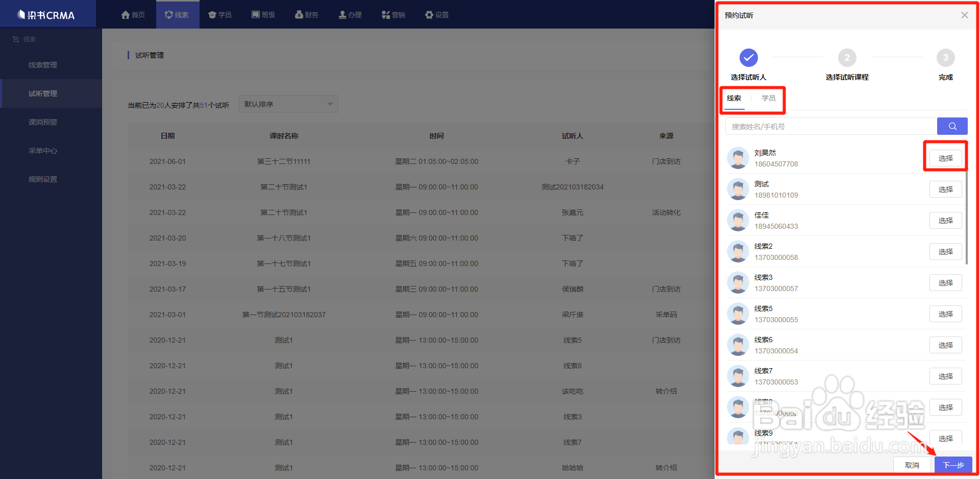Click step 2 选择试听课程 circle
980x479 pixels.
click(847, 58)
